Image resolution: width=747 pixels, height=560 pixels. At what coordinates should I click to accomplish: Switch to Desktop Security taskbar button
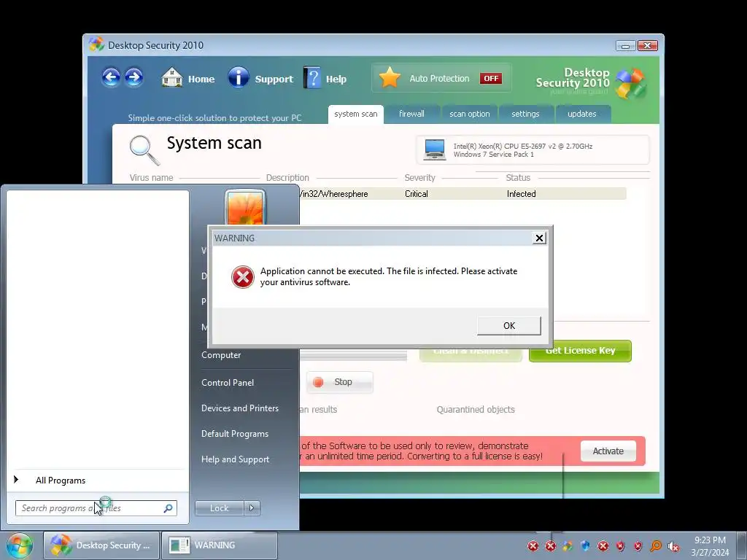click(101, 545)
